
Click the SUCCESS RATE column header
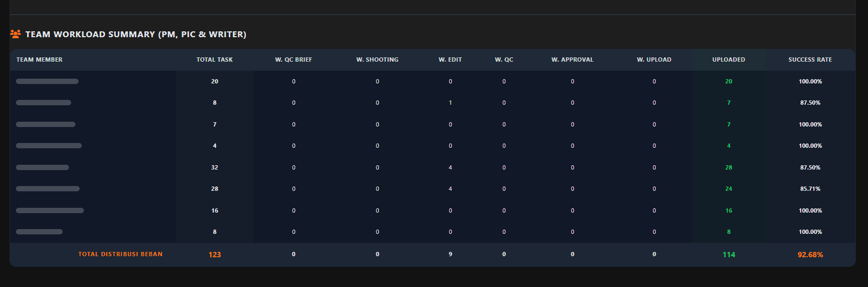pos(810,60)
